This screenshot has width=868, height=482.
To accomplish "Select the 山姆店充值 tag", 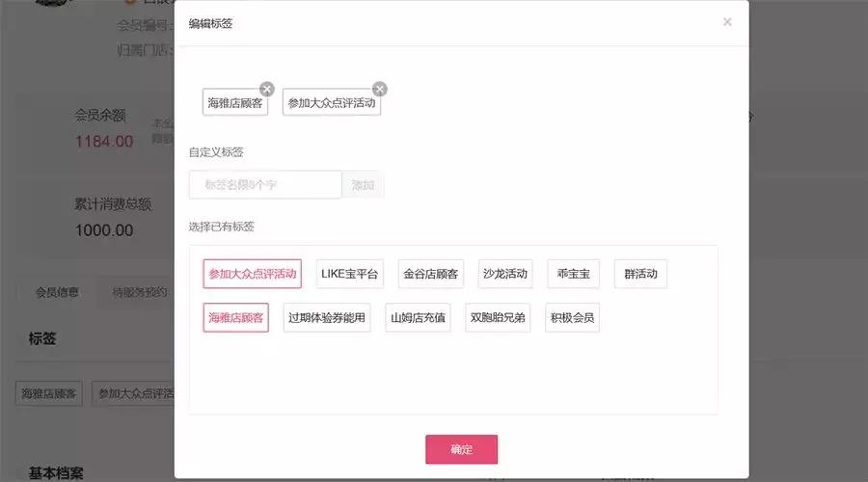I will [418, 318].
